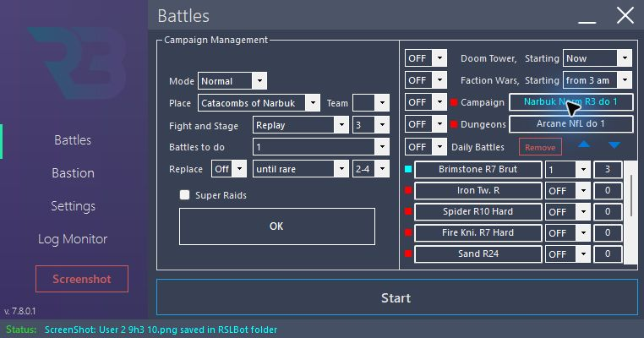Select Spider R10 Hard battle entry
644x338 pixels.
pos(478,211)
